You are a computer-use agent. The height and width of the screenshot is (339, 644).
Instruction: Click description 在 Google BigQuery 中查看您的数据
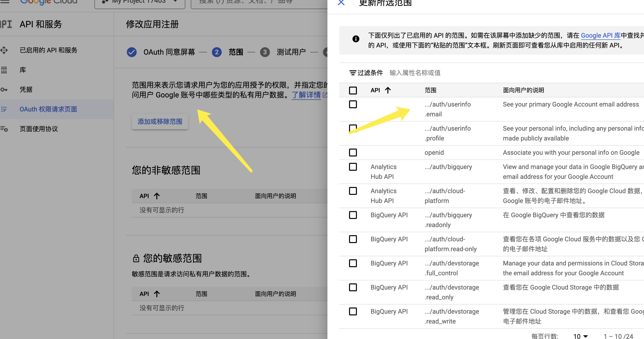[554, 215]
